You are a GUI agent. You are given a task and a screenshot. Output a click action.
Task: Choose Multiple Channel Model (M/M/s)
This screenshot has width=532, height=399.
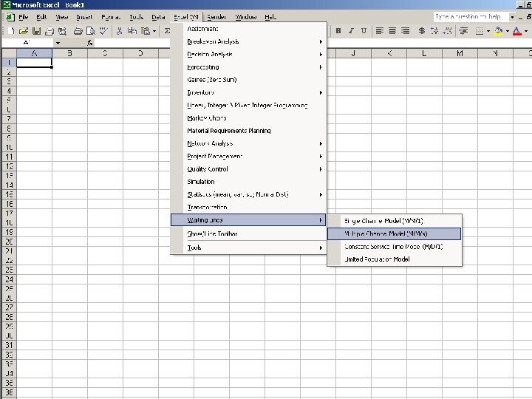pos(395,233)
